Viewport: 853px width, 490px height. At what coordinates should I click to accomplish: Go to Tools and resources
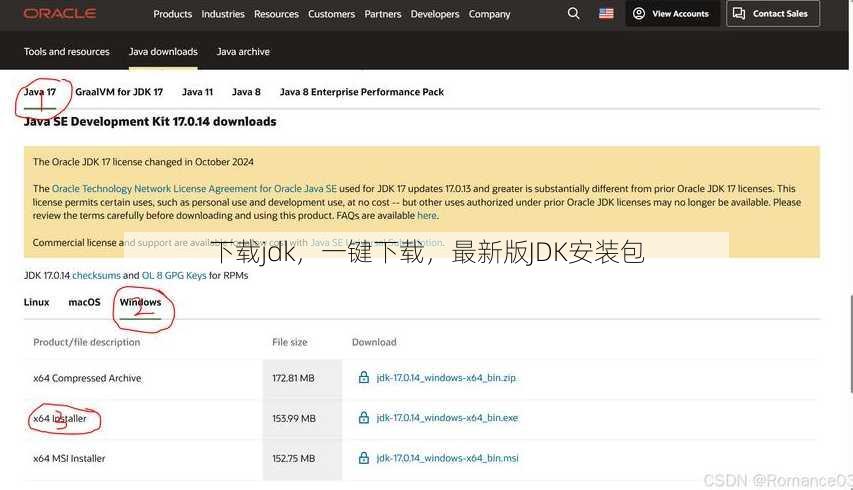point(66,52)
